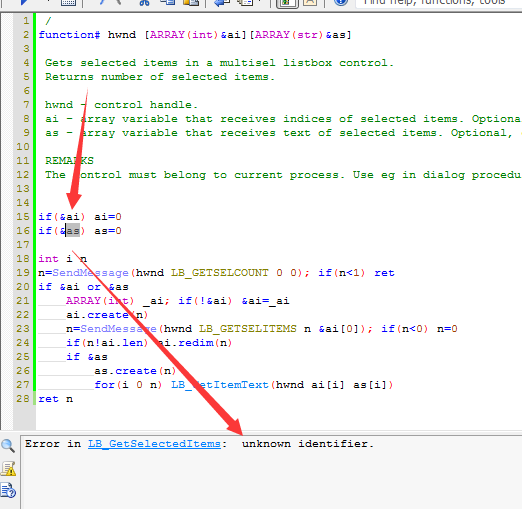Open the scroll with warning sign icon
This screenshot has width=522, height=509.
point(8,468)
